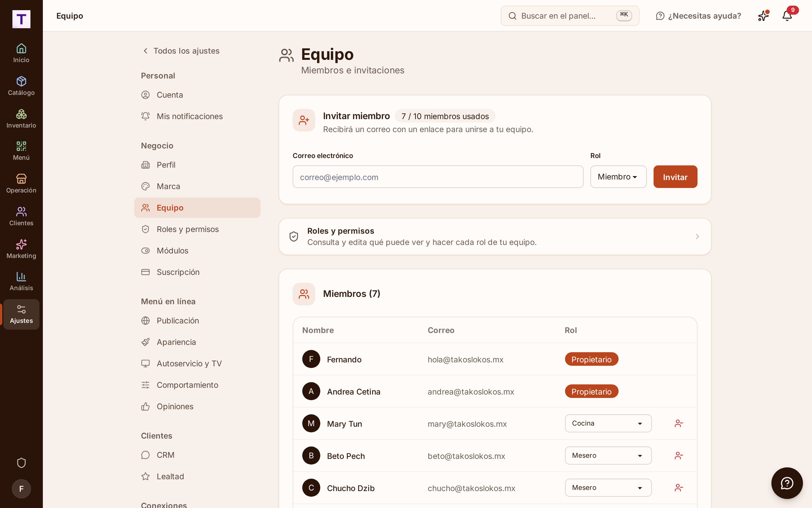The image size is (812, 508).
Task: Open Lealtad under Clientes
Action: click(197, 476)
